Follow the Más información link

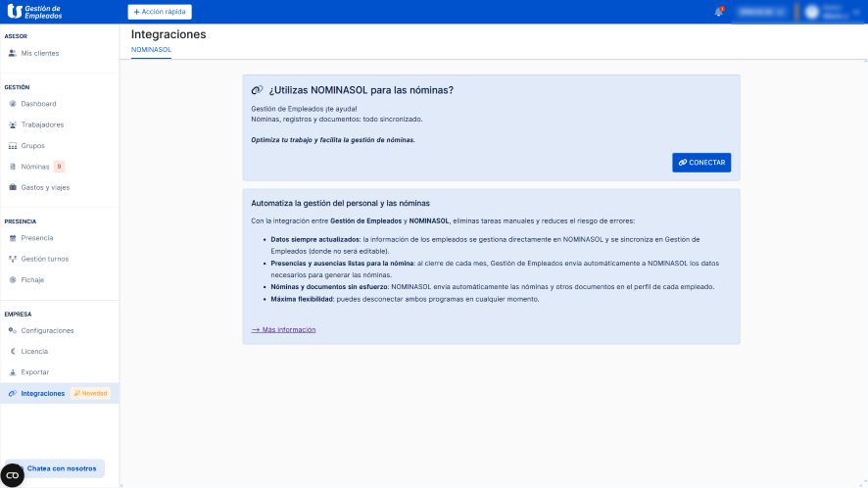click(x=283, y=329)
